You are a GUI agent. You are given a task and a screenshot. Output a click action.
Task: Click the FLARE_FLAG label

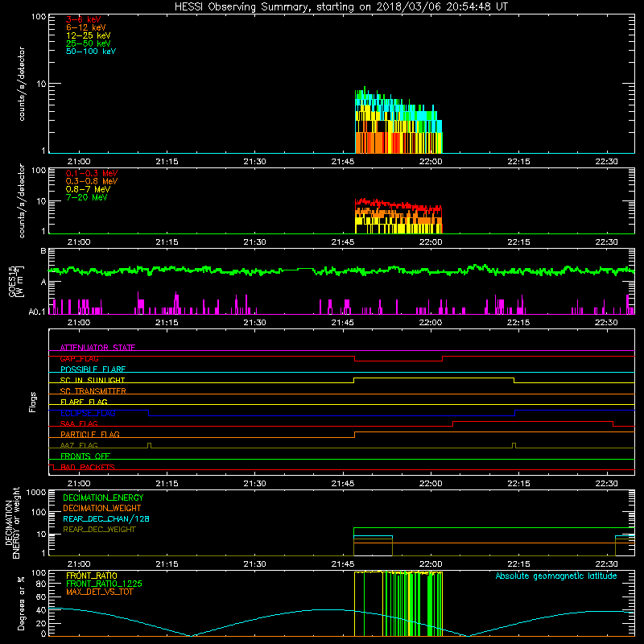84,402
